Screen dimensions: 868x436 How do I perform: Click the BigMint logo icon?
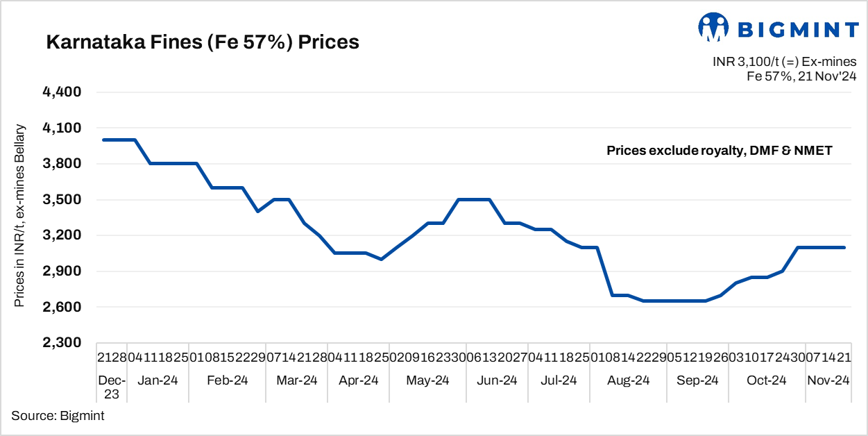(x=713, y=27)
